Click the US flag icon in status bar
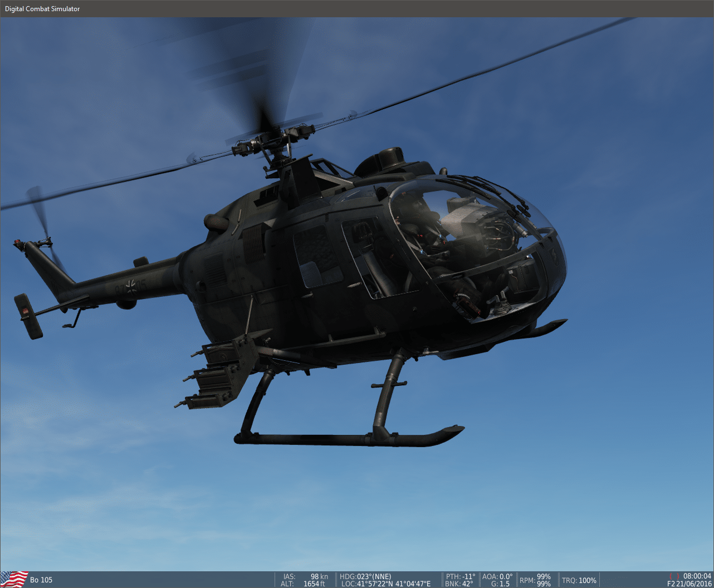 [x=14, y=579]
